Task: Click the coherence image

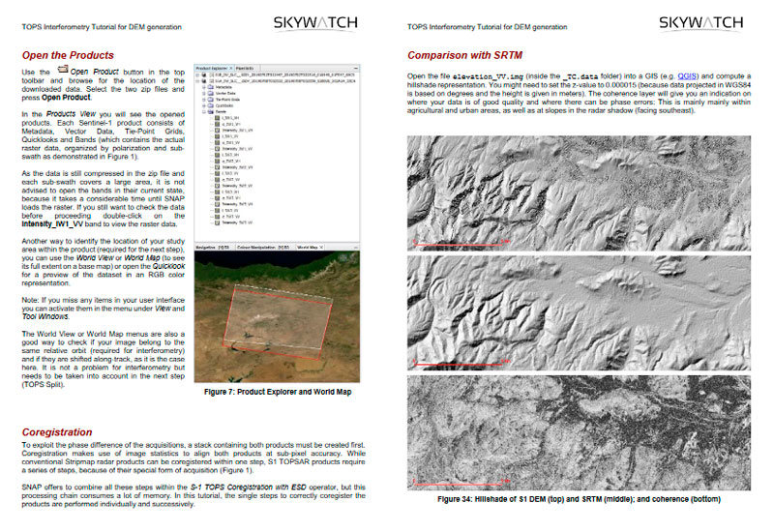Action: click(579, 432)
